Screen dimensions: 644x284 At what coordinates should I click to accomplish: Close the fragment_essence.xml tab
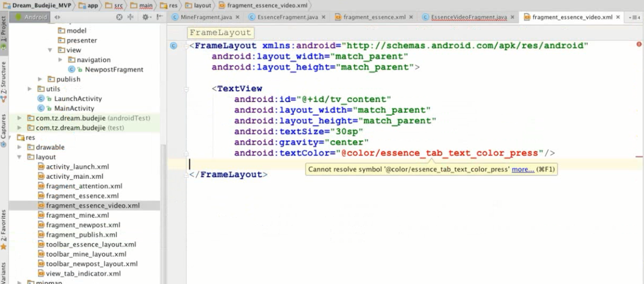(x=412, y=17)
